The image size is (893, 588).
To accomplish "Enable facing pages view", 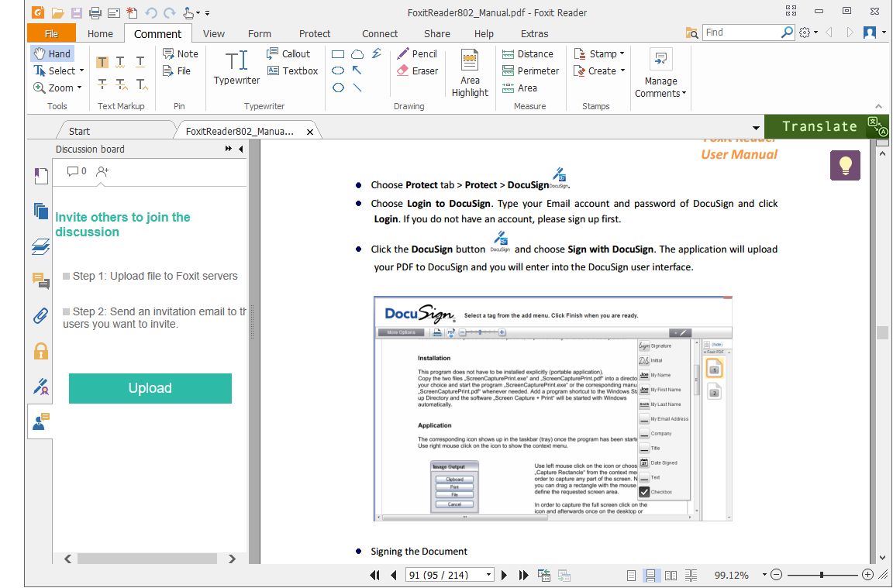I will 671,575.
